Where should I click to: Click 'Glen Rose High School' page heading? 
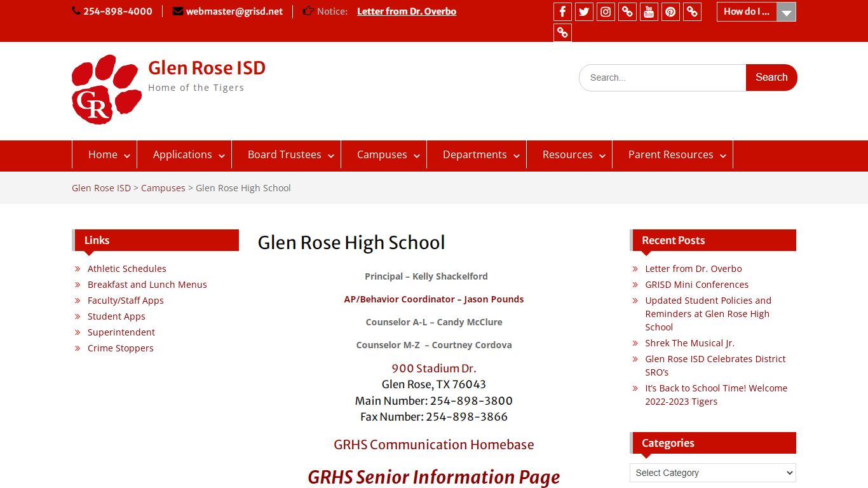[351, 243]
